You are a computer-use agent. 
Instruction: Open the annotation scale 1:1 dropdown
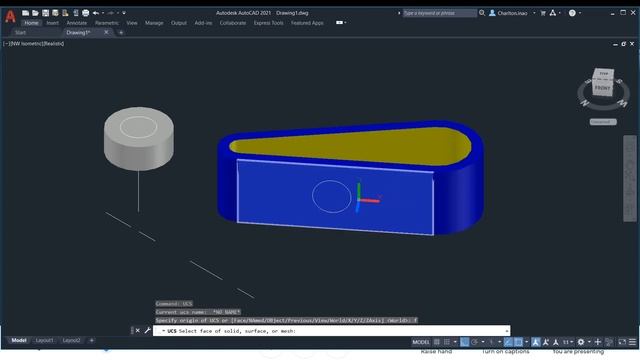point(568,342)
